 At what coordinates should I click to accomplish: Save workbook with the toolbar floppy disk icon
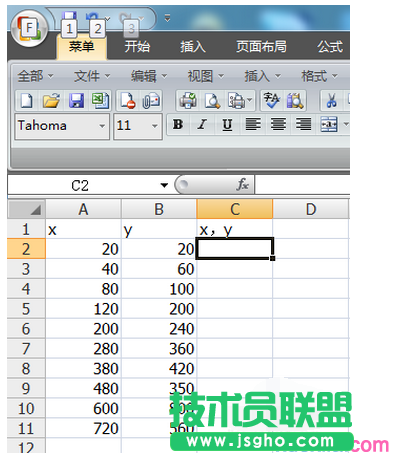point(76,100)
